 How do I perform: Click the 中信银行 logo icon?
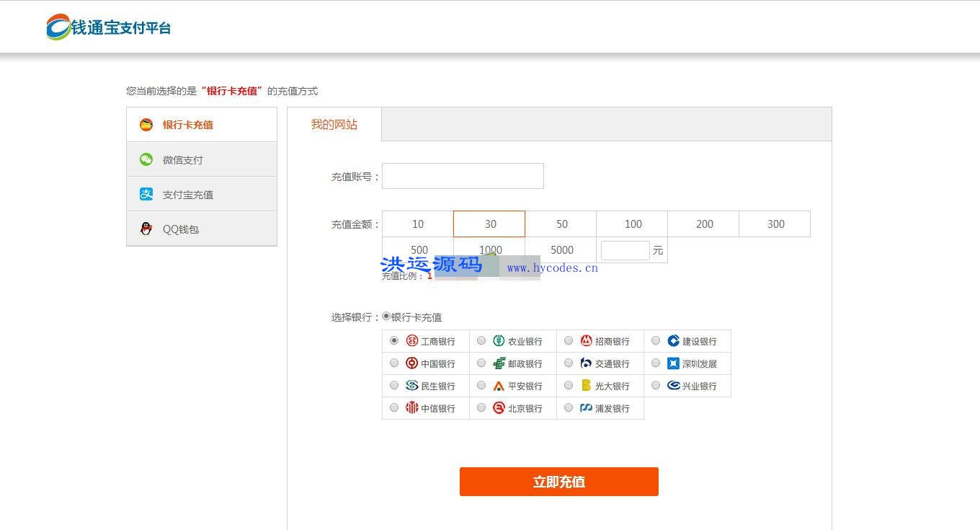[x=412, y=407]
